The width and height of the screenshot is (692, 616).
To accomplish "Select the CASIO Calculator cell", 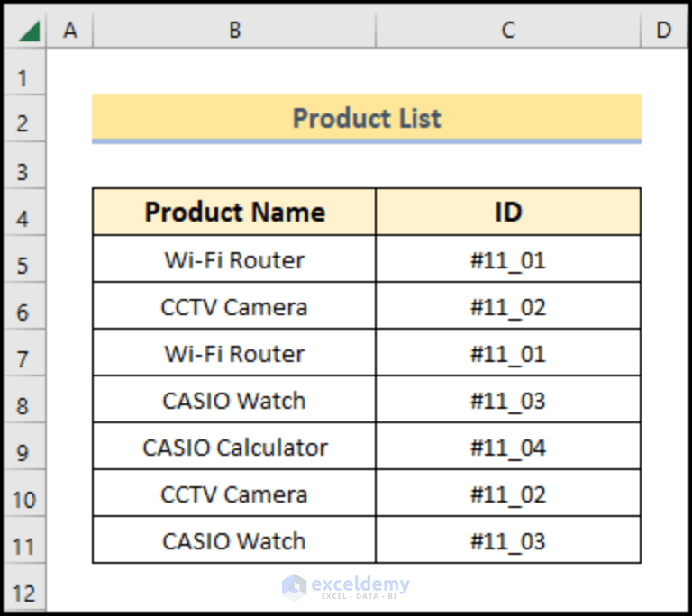I will coord(234,446).
